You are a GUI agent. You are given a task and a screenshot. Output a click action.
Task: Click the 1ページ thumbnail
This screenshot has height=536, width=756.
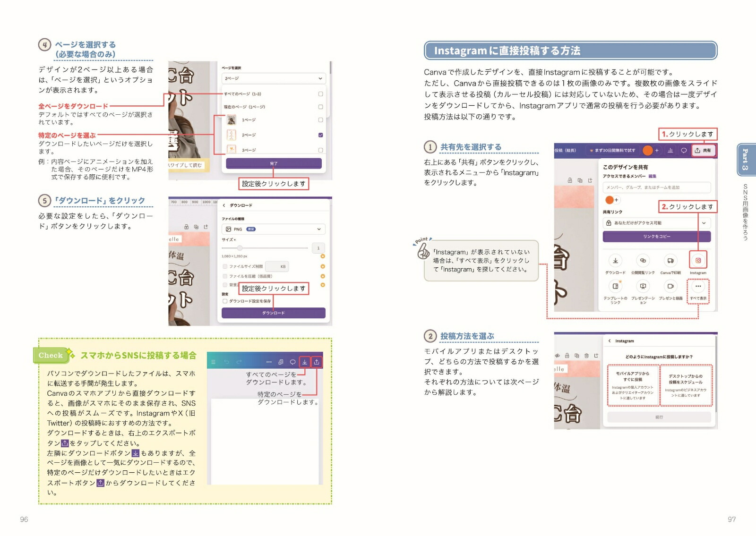coord(232,120)
